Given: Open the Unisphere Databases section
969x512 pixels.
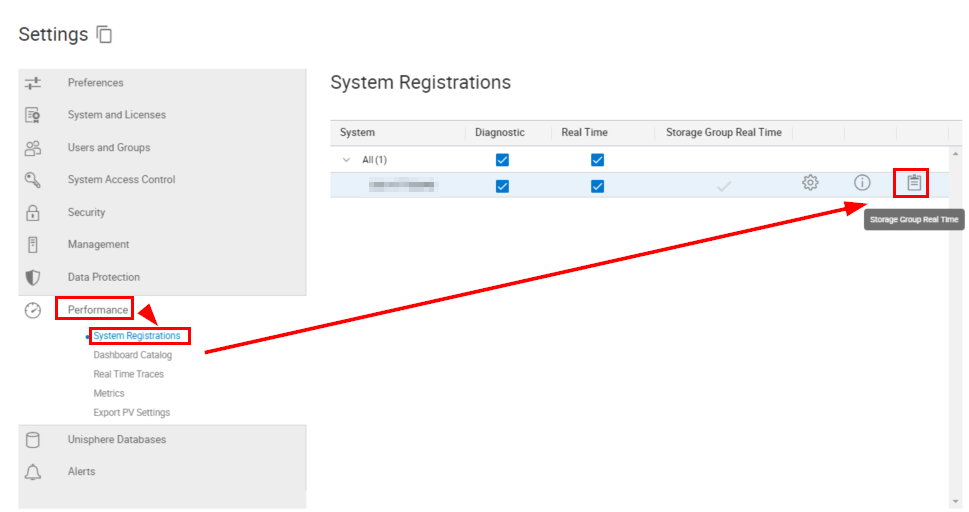Looking at the screenshot, I should click(x=117, y=440).
